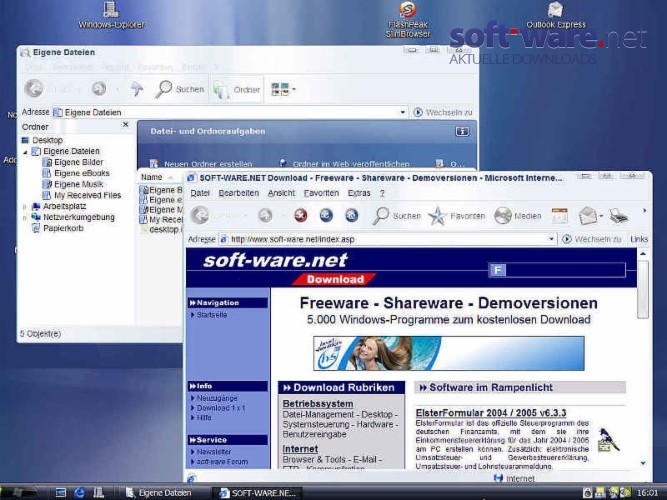Open the Internet download category link
This screenshot has width=667, height=500.
300,449
